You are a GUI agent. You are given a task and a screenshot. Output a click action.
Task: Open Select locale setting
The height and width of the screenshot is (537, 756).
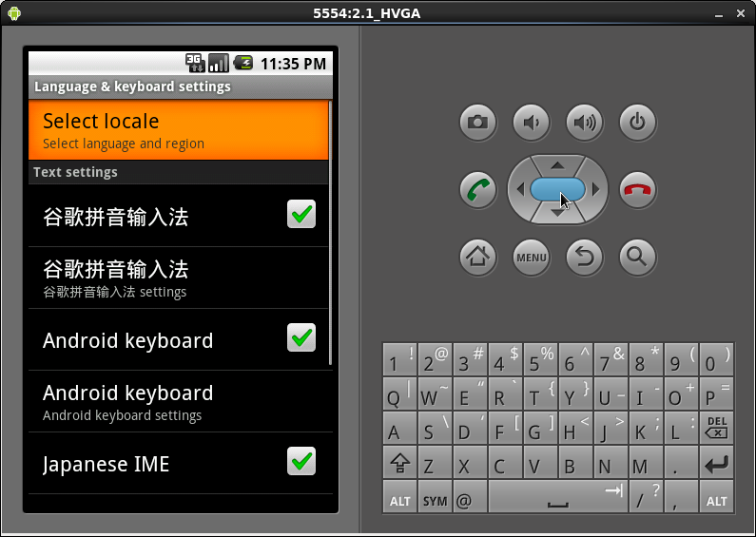tap(178, 130)
